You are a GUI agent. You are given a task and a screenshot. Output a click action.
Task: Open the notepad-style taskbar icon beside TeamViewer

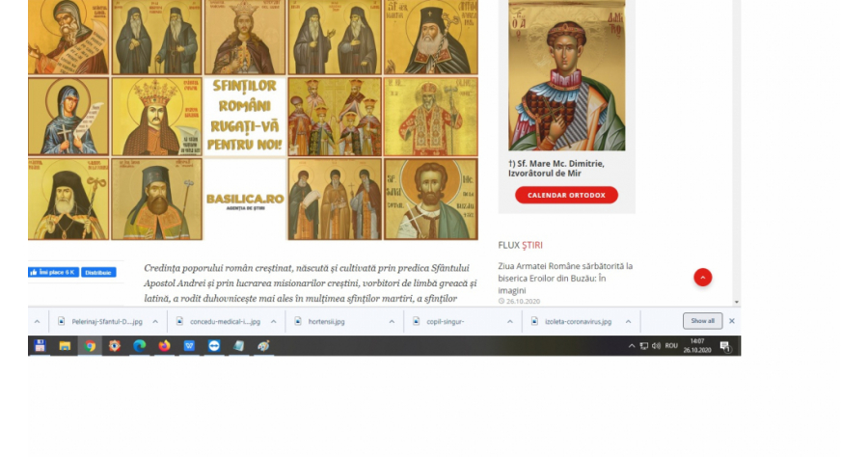pos(238,346)
